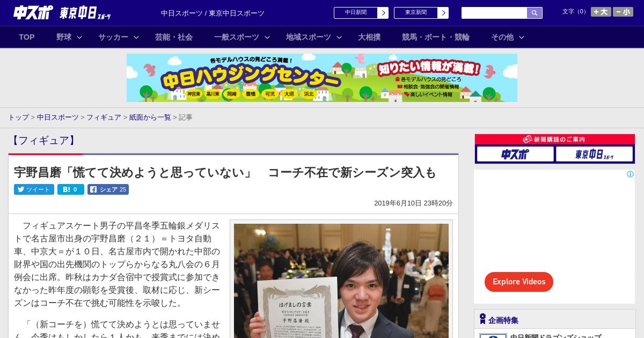
Task: Click the 【フィギュア】 category heading
Action: pos(43,141)
